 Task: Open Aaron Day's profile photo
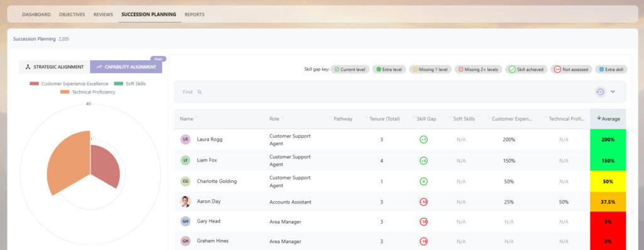coord(186,202)
